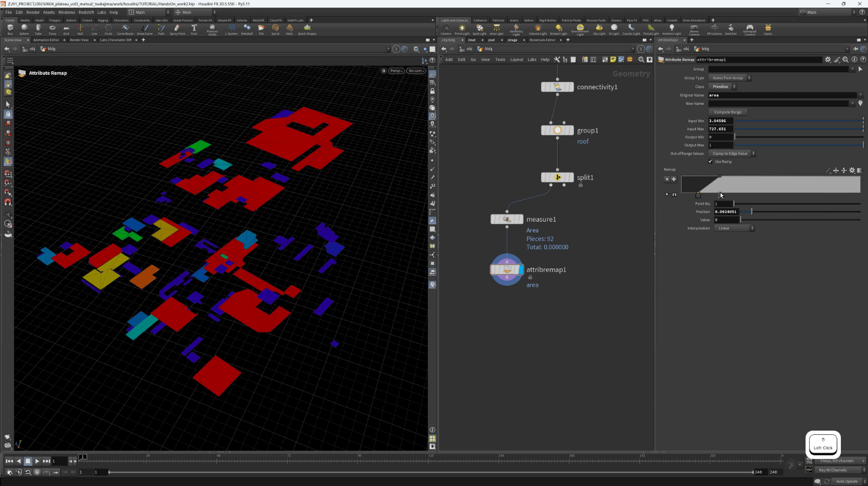Open the Interpolation Linear dropdown
This screenshot has width=868, height=486.
(734, 228)
